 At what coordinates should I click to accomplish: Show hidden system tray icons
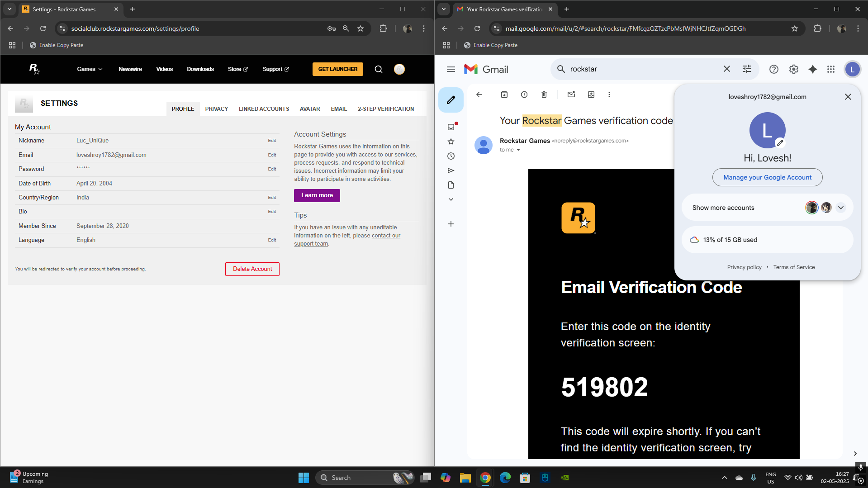725,478
